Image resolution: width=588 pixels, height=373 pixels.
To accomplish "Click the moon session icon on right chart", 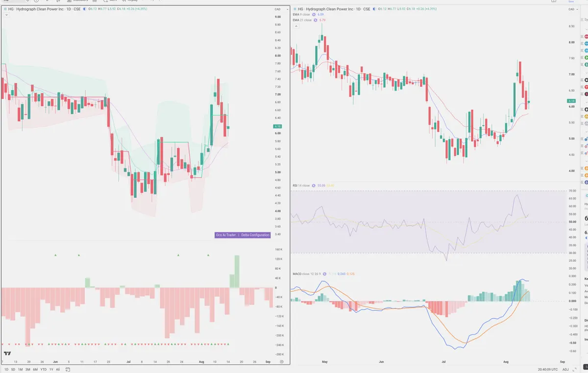I will 375,9.
